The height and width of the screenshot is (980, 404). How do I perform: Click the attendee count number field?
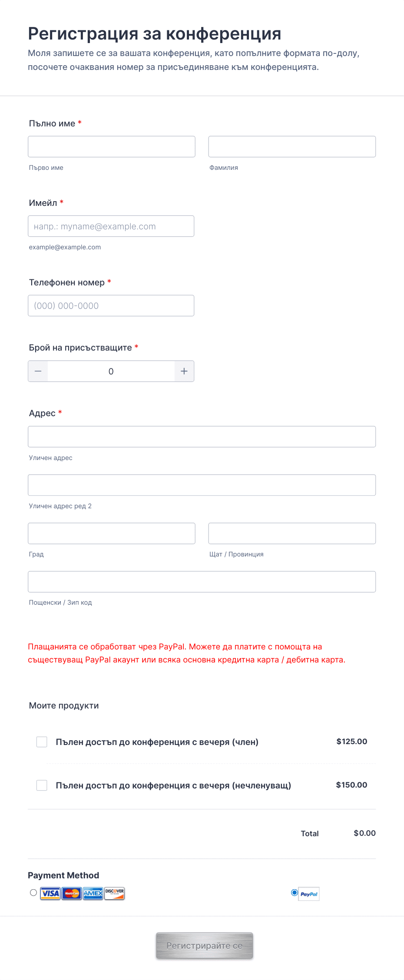pos(111,371)
